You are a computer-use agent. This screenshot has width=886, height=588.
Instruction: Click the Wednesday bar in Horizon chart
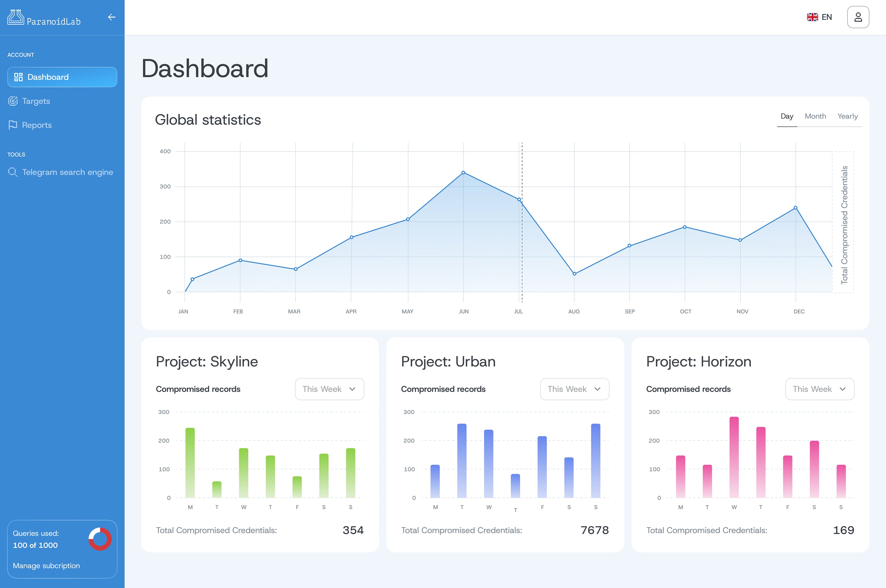click(x=734, y=457)
